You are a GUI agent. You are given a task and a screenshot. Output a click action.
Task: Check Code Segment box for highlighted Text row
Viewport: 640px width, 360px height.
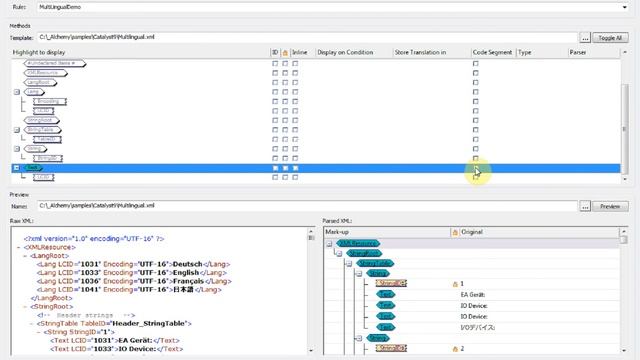click(476, 168)
